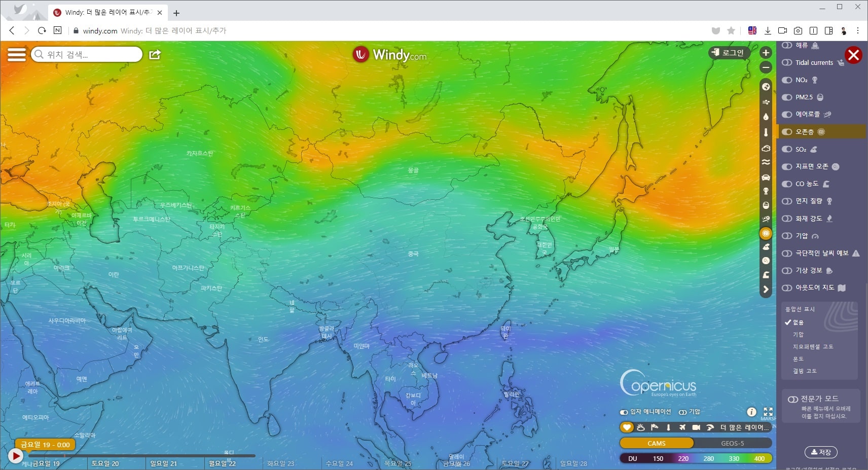Open webcams via the camera icon
Image resolution: width=868 pixels, height=470 pixels.
(x=696, y=427)
